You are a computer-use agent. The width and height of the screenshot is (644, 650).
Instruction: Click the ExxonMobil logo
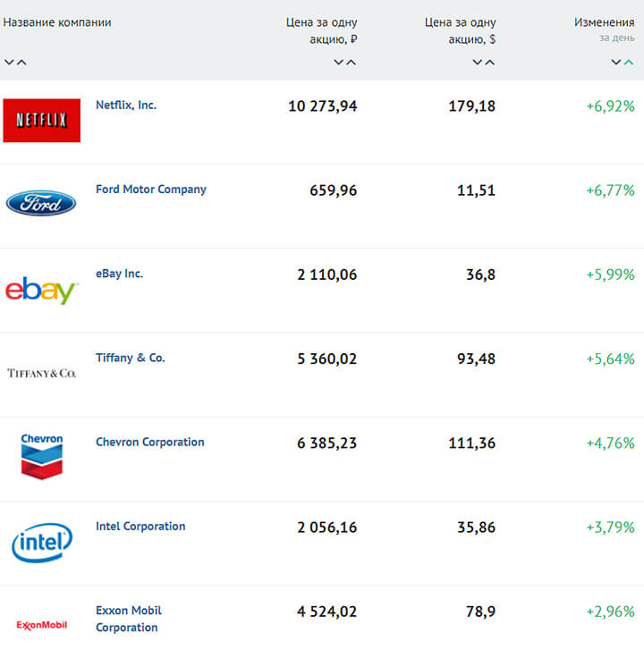(41, 625)
